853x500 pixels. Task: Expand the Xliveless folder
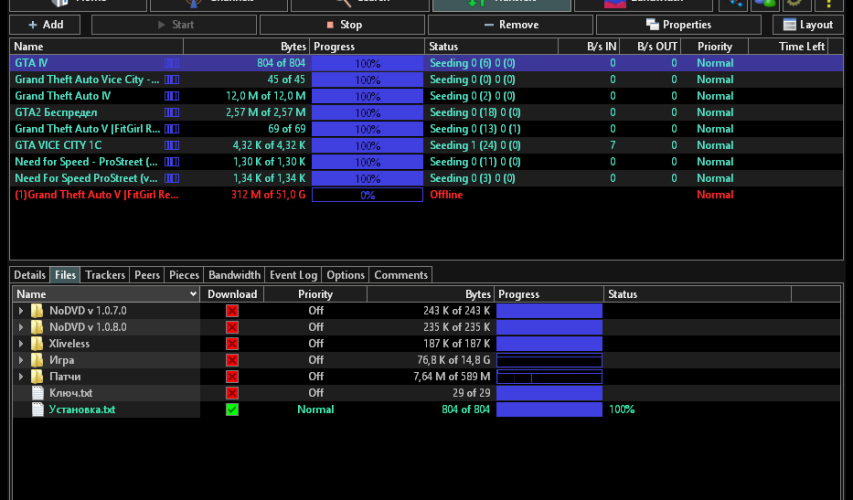(21, 343)
